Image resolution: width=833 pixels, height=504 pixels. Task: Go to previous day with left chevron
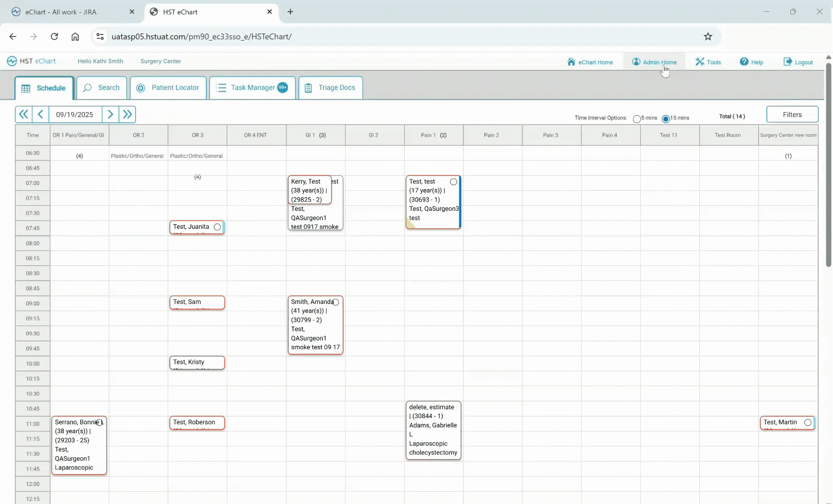tap(41, 114)
